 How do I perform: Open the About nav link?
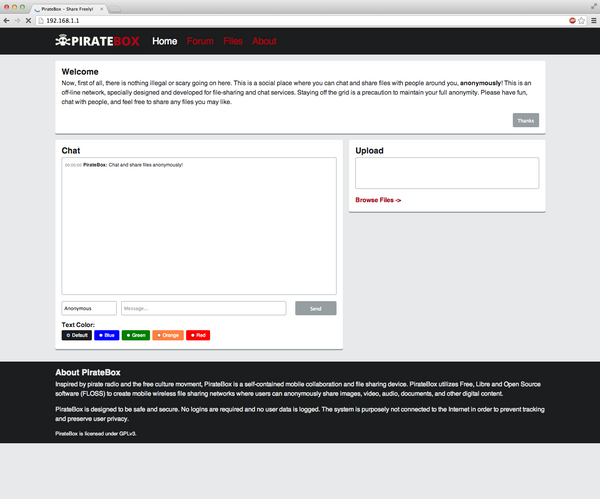click(x=264, y=41)
